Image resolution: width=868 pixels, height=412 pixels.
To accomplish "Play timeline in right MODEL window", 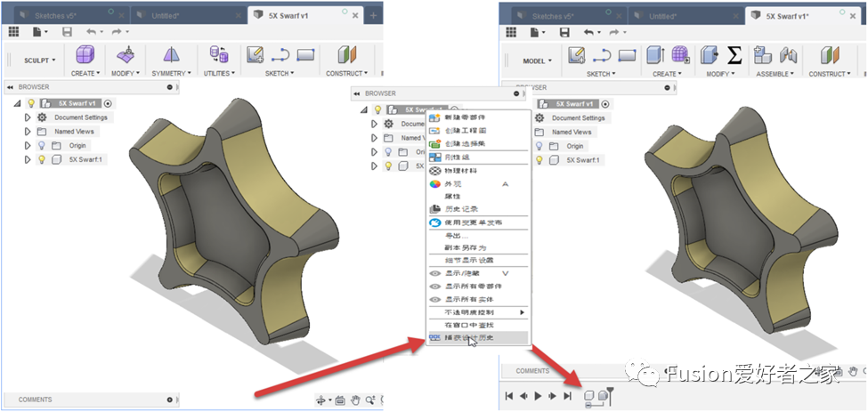I will (538, 396).
